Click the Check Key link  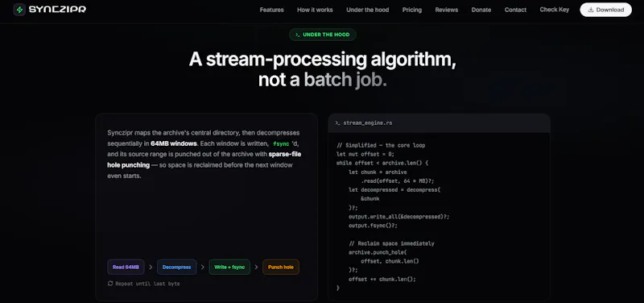(x=555, y=10)
